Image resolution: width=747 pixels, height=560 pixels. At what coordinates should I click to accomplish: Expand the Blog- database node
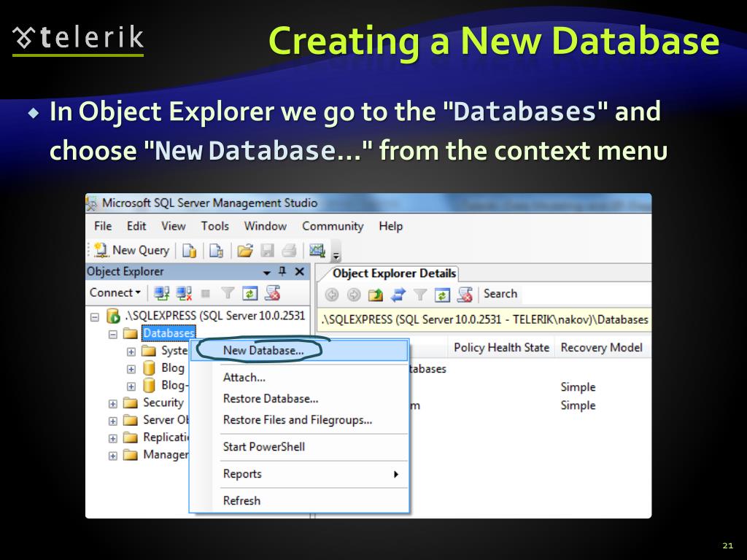[x=131, y=386]
